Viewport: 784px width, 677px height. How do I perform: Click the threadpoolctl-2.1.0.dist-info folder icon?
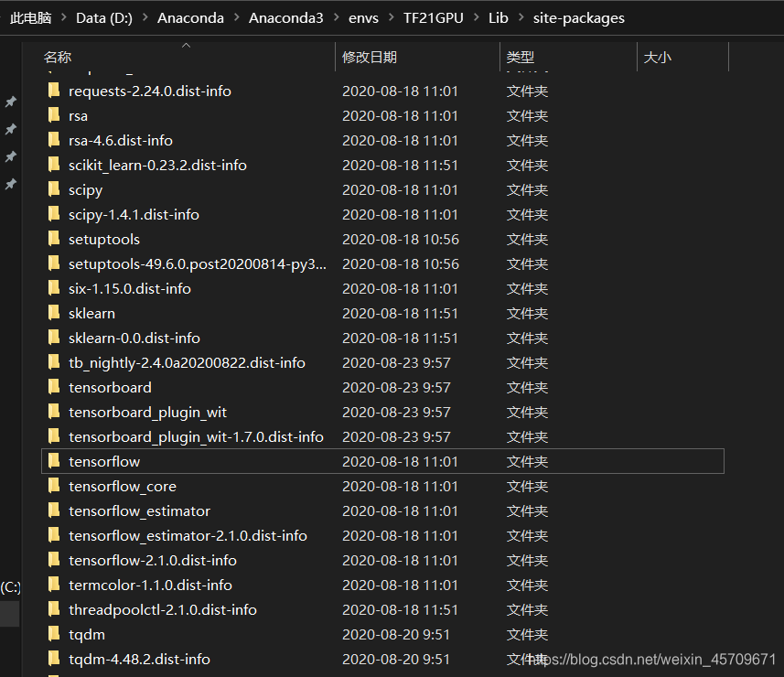coord(53,609)
